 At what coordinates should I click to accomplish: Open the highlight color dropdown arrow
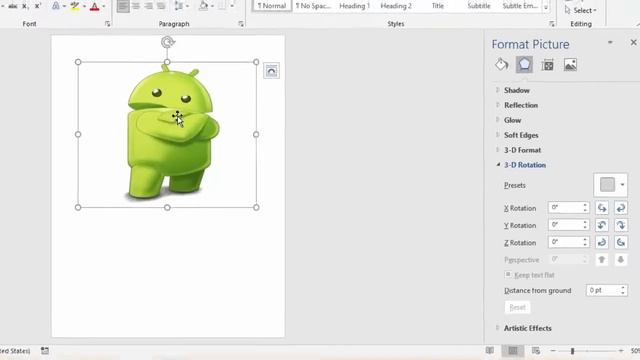point(84,6)
